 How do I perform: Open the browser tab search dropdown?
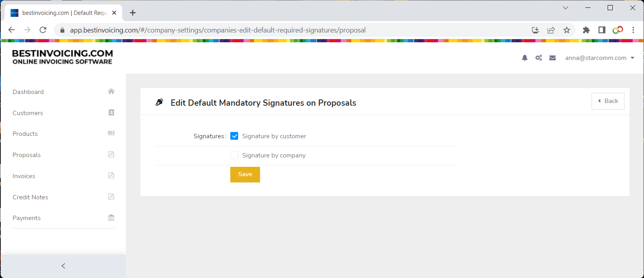point(565,8)
